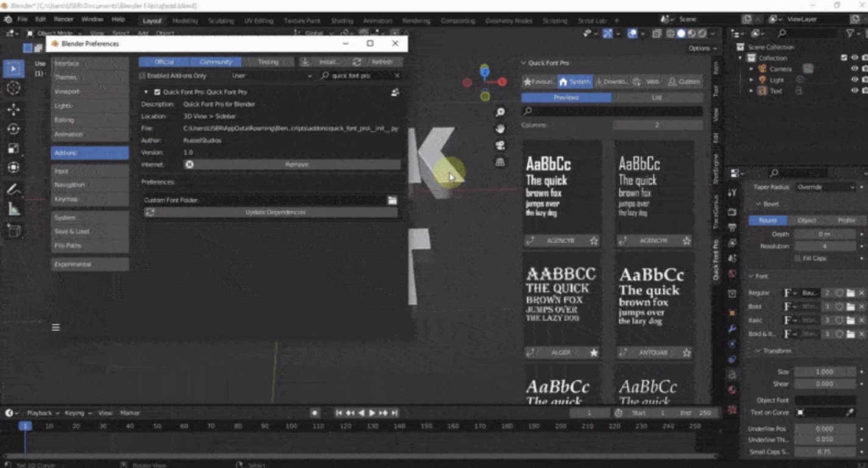This screenshot has height=468, width=868.
Task: Click the Update Dependencies button
Action: pyautogui.click(x=271, y=212)
